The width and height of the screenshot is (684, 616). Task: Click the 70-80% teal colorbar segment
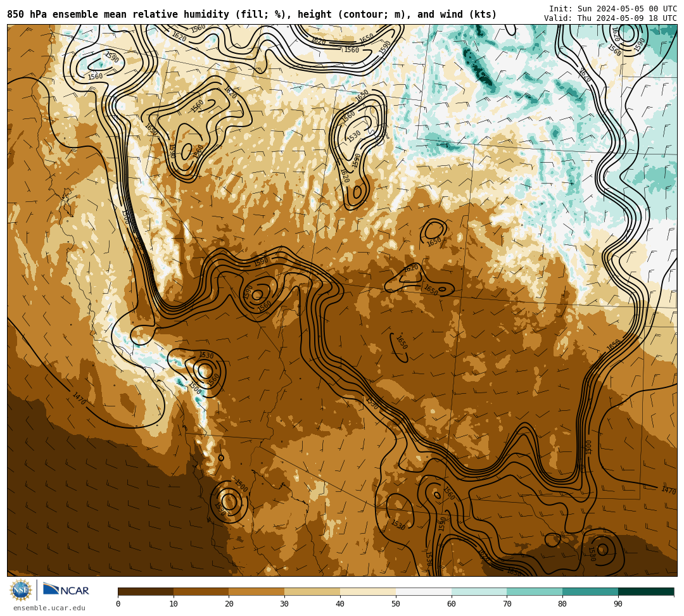pyautogui.click(x=535, y=591)
